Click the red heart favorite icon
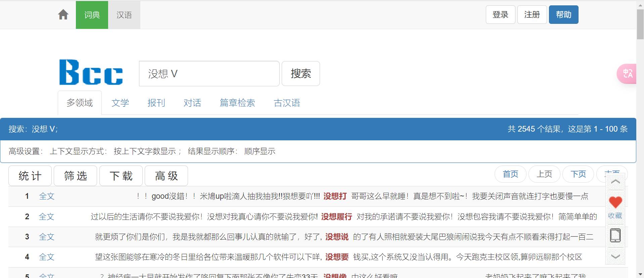The height and width of the screenshot is (278, 644). point(615,202)
